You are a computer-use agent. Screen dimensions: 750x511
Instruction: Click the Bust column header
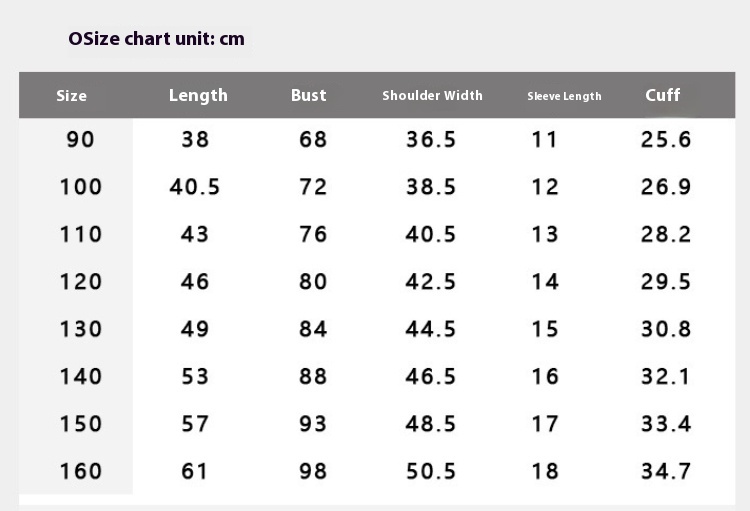click(x=308, y=95)
